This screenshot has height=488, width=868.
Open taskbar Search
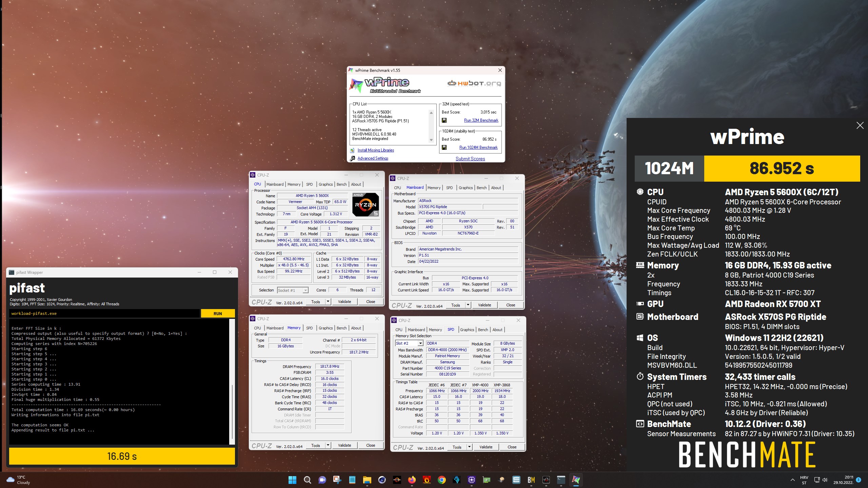point(307,480)
